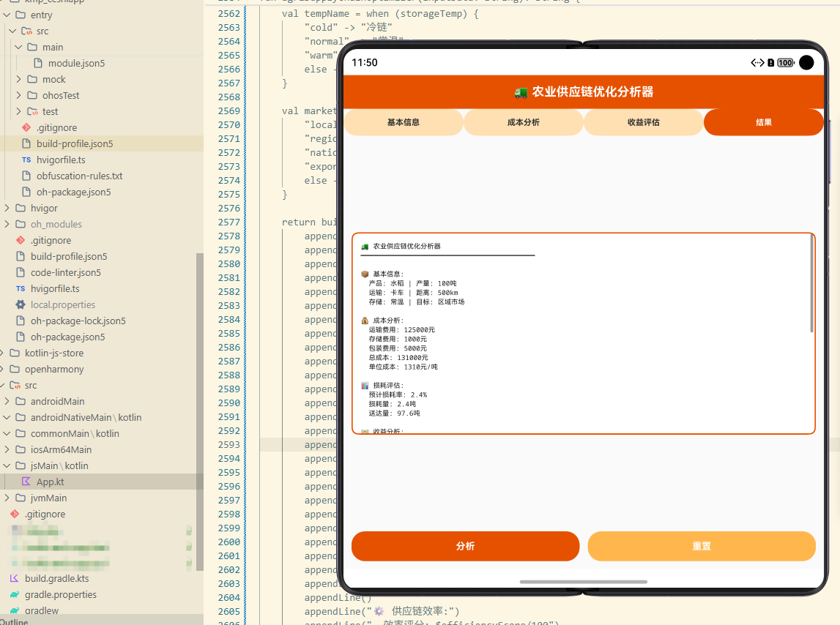The width and height of the screenshot is (840, 625).
Task: Click the project tree vertical scrollbar
Action: tap(200, 412)
